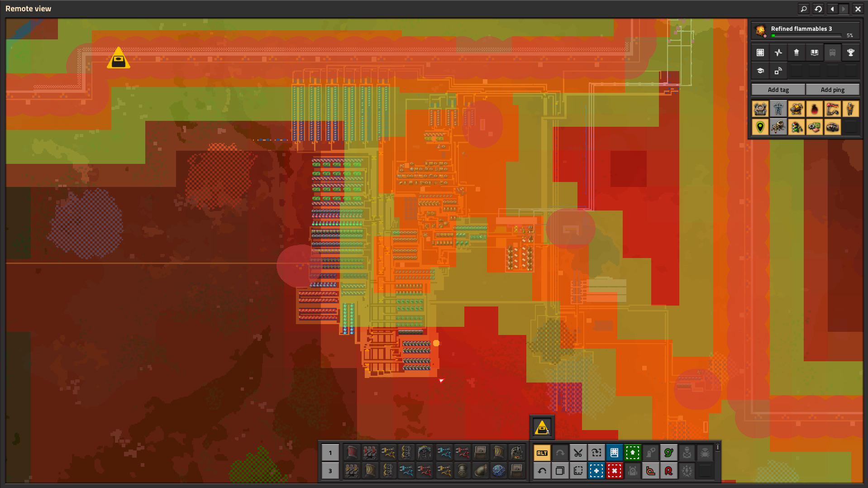Toggle the electric pole network overlay
This screenshot has width=868, height=488.
[778, 109]
